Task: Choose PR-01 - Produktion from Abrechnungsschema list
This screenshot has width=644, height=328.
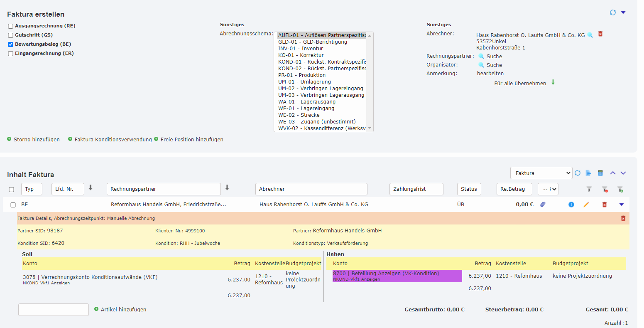Action: pyautogui.click(x=301, y=75)
